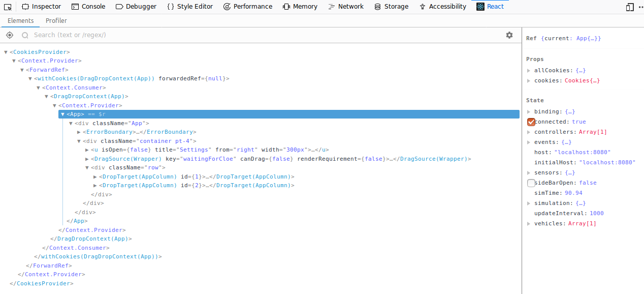Open the Inspector tab
The width and height of the screenshot is (644, 294).
click(41, 7)
